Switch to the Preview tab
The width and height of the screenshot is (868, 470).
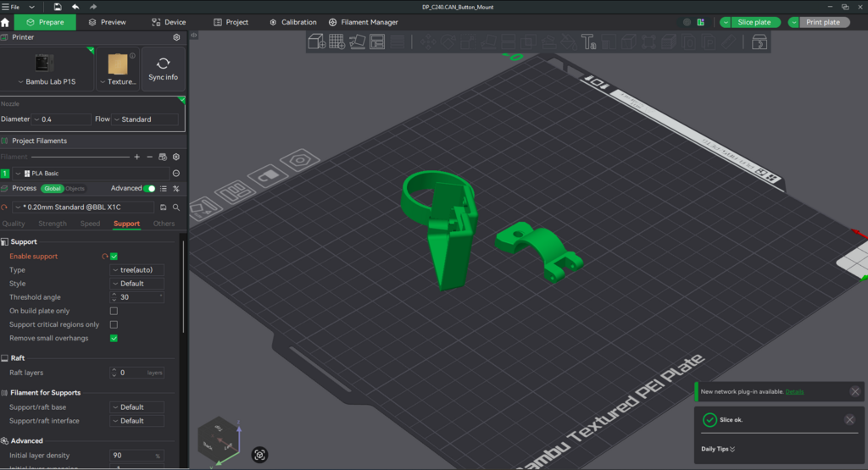108,22
